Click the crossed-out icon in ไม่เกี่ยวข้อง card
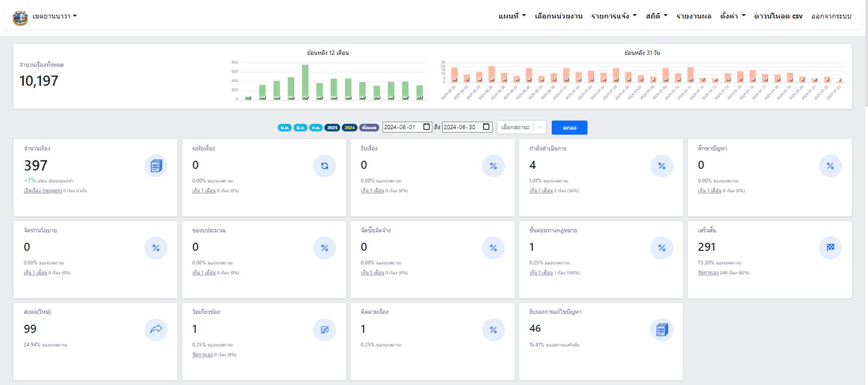Image resolution: width=868 pixels, height=385 pixels. (x=324, y=330)
